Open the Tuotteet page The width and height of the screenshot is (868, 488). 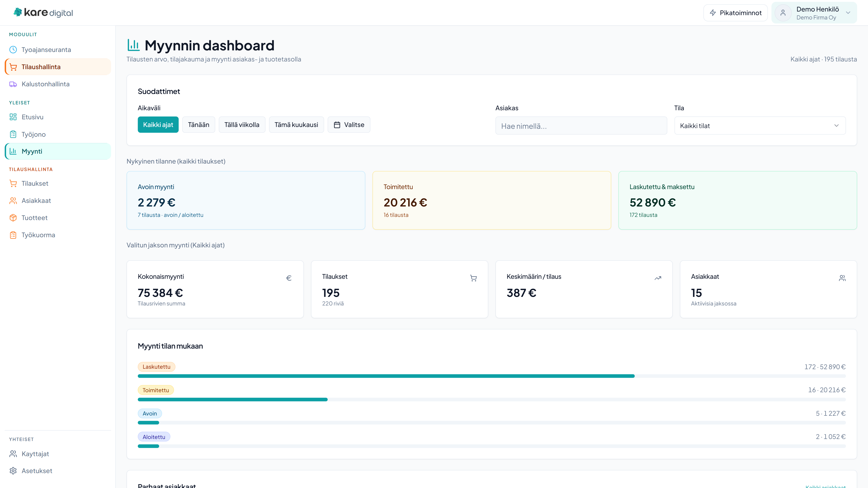click(58, 218)
